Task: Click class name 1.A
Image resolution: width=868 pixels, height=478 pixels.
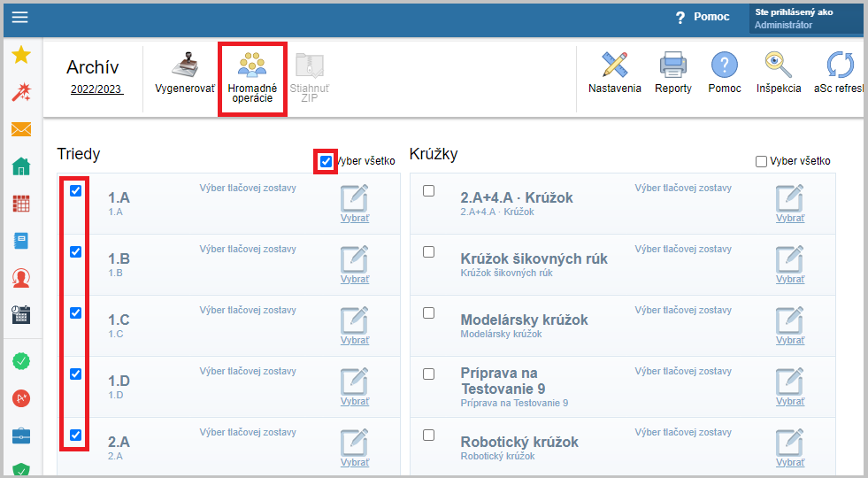Action: tap(119, 197)
